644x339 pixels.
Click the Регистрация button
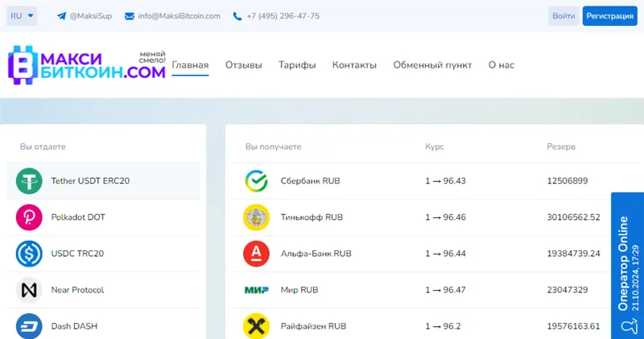click(610, 16)
